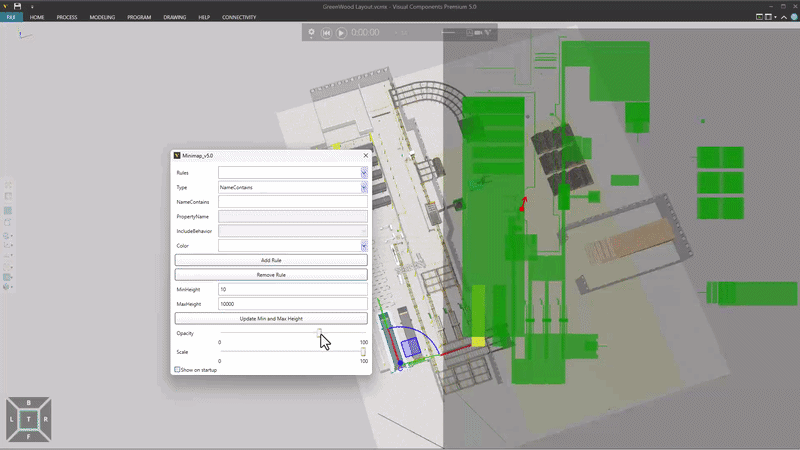The height and width of the screenshot is (450, 800).
Task: Open the MODELING ribbon tab
Action: coord(102,18)
